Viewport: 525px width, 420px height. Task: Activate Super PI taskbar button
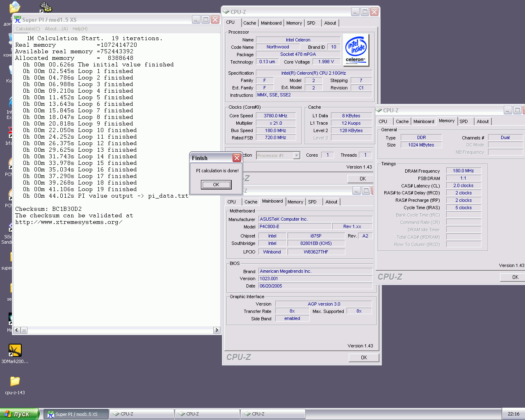[76, 414]
